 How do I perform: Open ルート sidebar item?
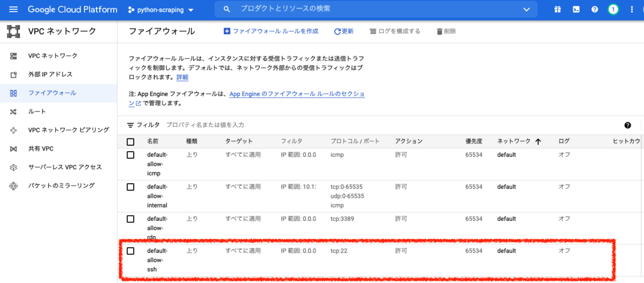pos(58,111)
